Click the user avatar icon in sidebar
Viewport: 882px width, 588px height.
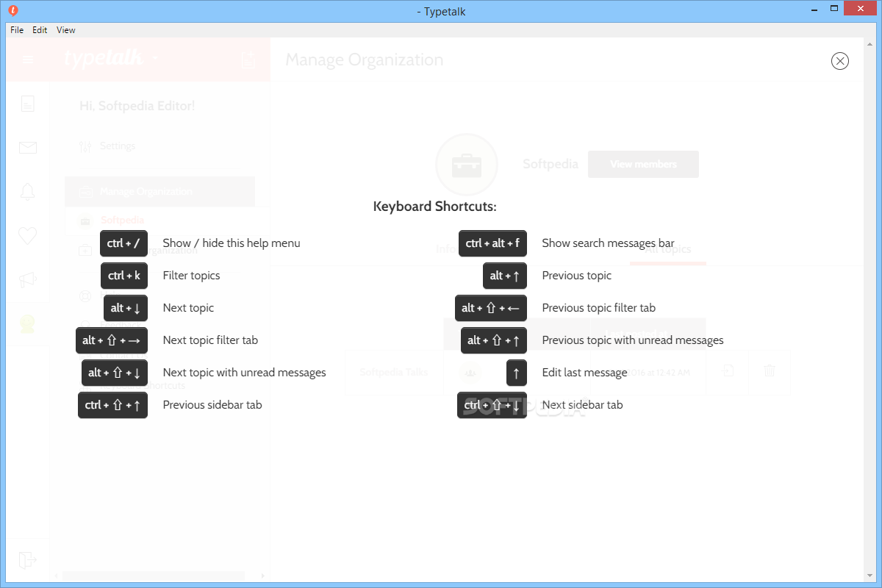28,324
